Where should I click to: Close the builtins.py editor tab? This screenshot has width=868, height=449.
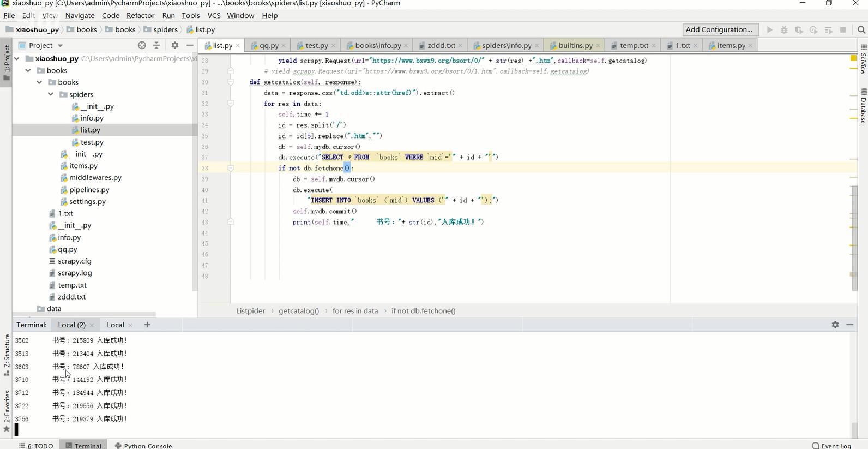[598, 45]
